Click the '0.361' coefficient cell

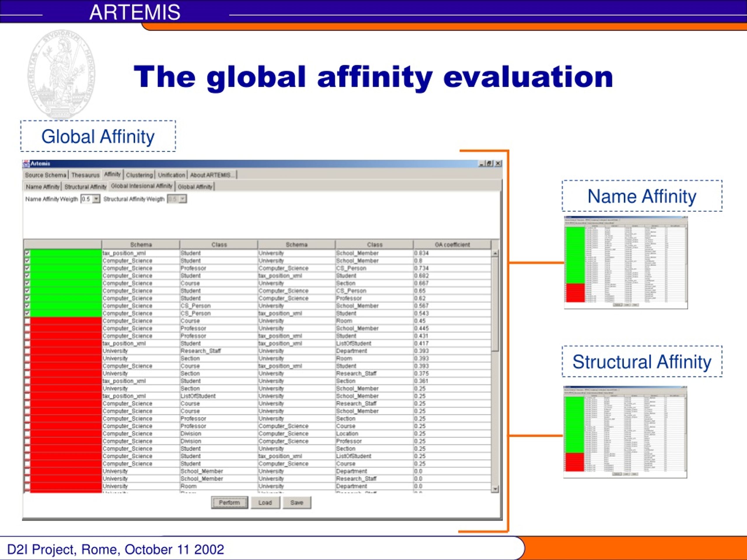coord(452,381)
